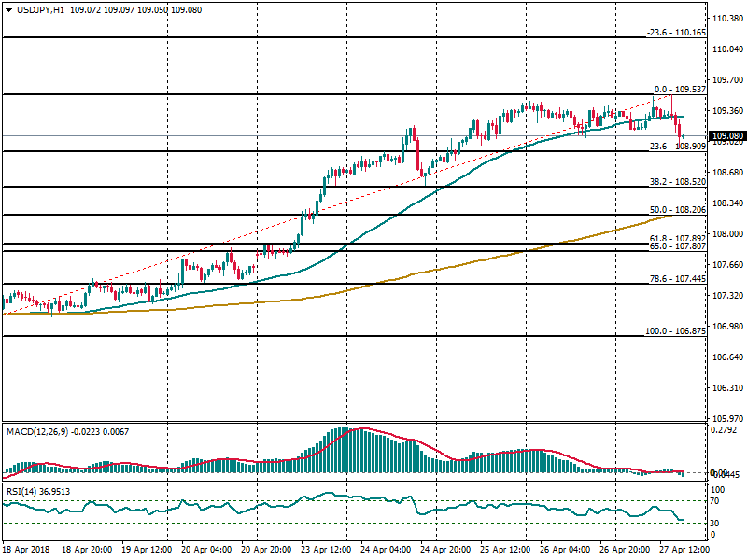Click the RSI scale value 70
The image size is (747, 560).
tap(717, 501)
